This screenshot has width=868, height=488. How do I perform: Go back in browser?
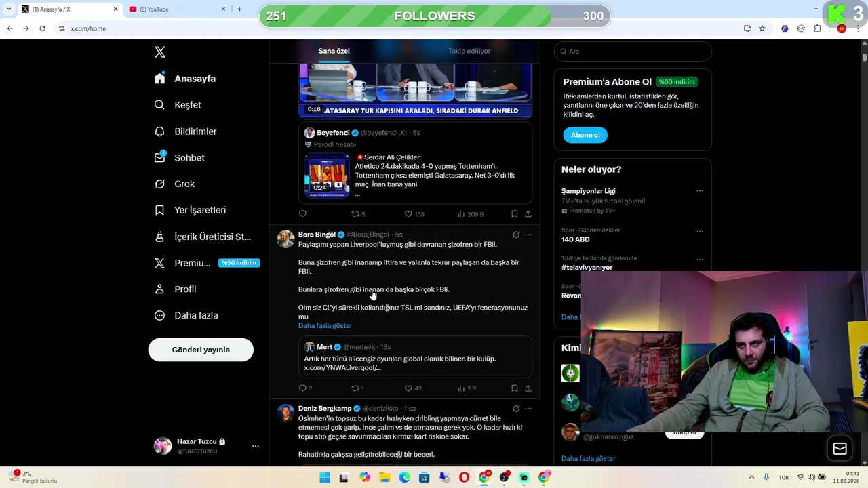click(x=9, y=28)
